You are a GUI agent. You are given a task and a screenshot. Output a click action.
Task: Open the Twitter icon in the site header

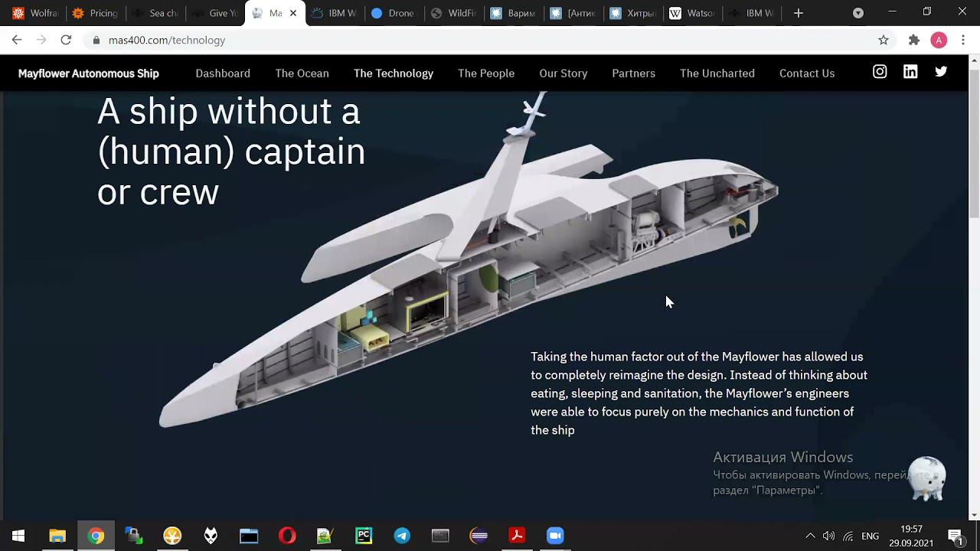click(x=941, y=72)
